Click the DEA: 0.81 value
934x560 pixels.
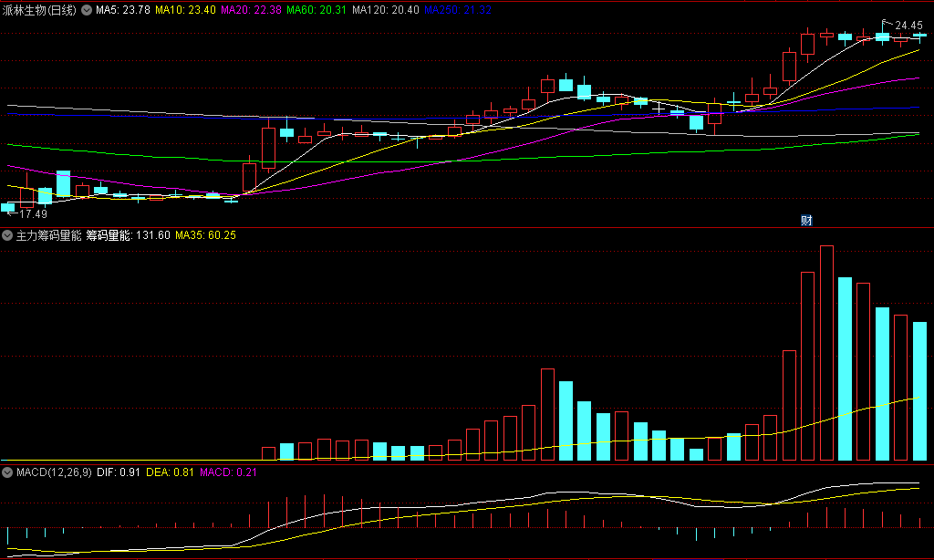170,472
